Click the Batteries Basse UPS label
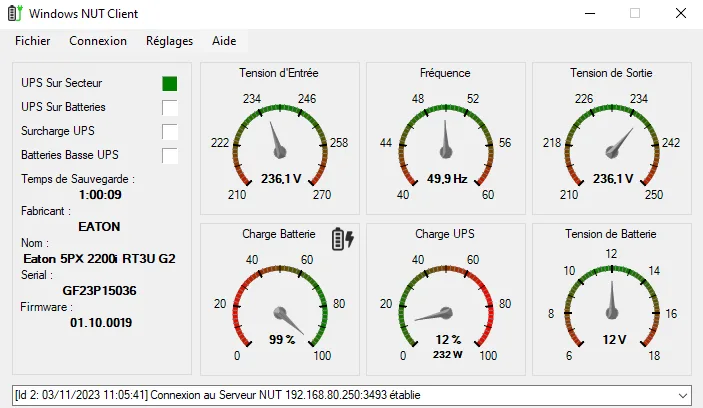 [x=69, y=155]
